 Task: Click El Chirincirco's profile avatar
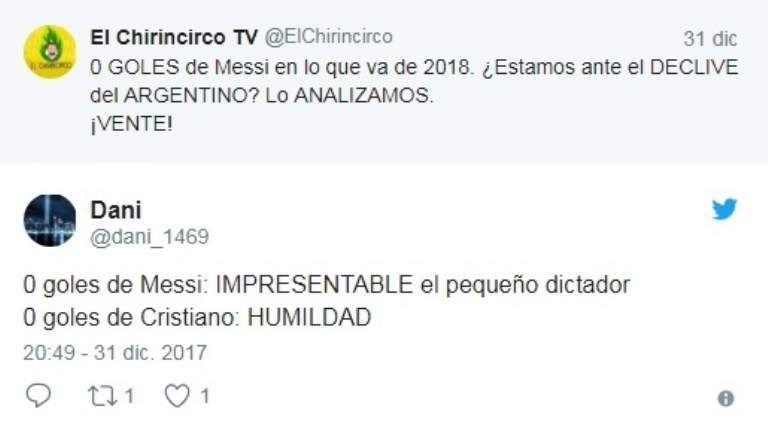49,51
